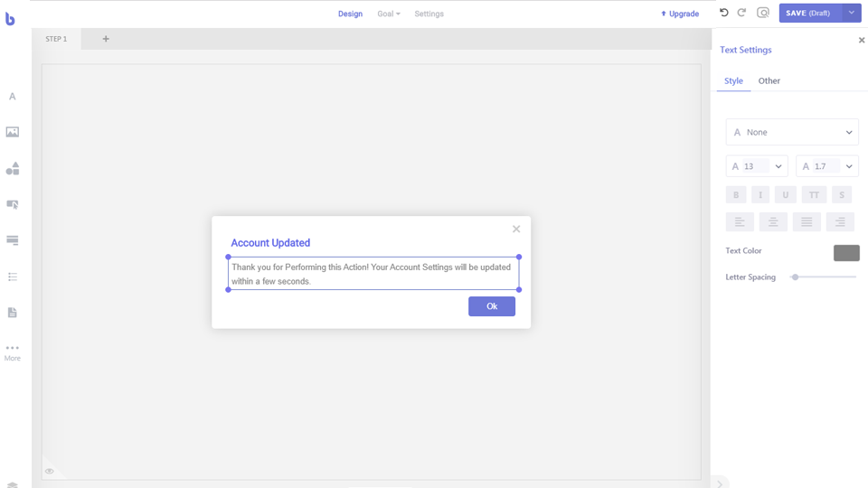Toggle Strikethrough formatting
This screenshot has height=488, width=868.
point(842,195)
